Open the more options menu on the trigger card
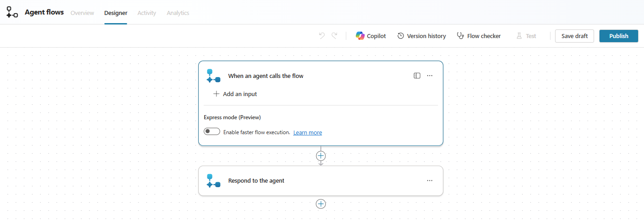This screenshot has width=644, height=223. (x=430, y=76)
